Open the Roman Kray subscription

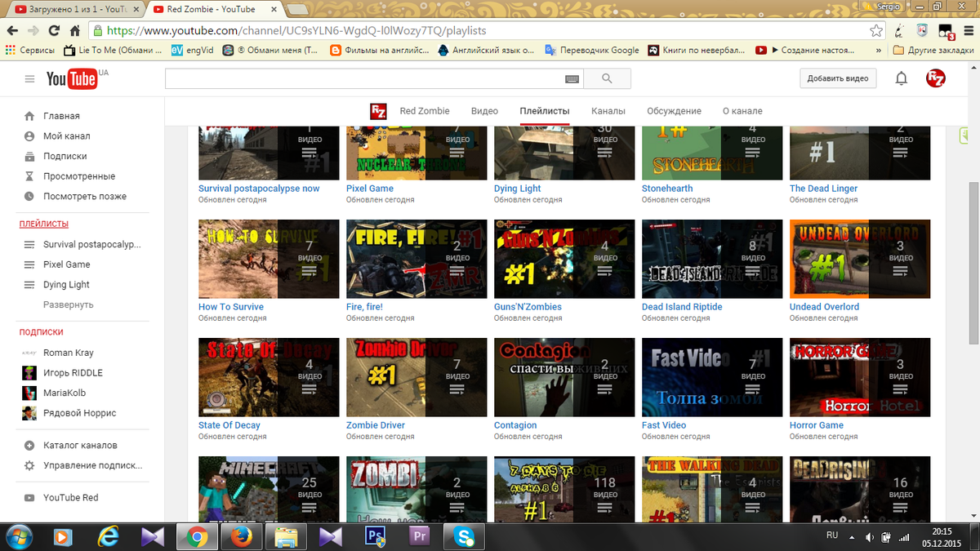pos(69,353)
